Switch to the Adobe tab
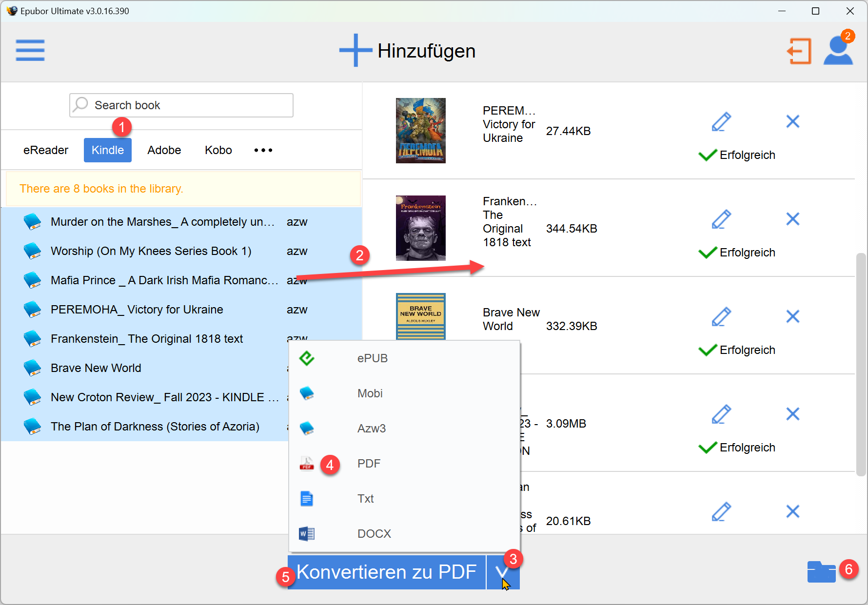Viewport: 868px width, 605px height. click(164, 150)
